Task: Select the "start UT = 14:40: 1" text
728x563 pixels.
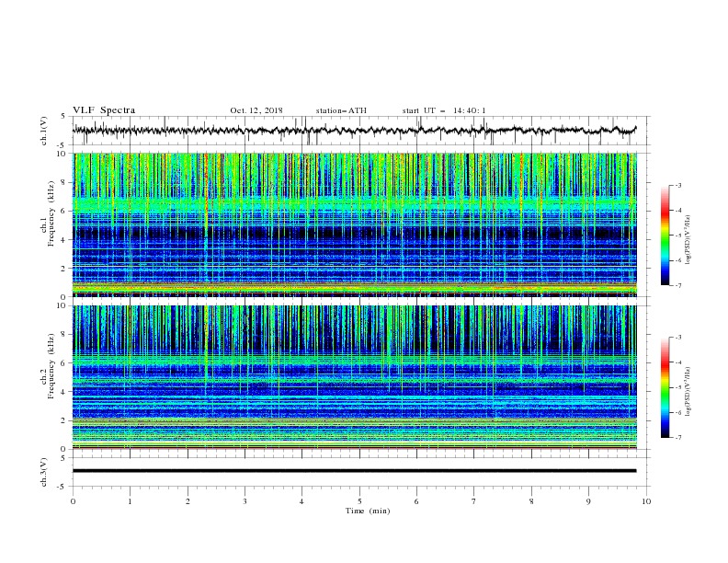Action: click(x=444, y=110)
